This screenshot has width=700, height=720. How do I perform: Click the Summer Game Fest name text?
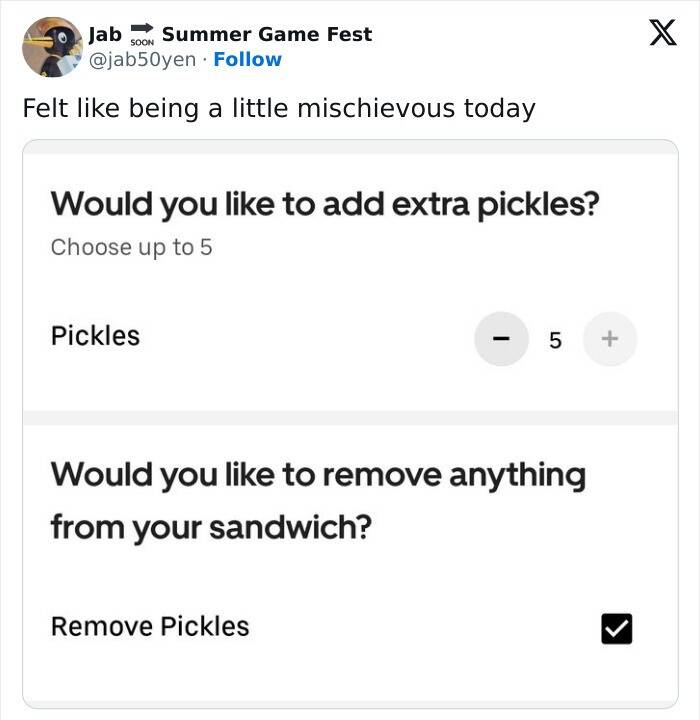click(x=267, y=34)
